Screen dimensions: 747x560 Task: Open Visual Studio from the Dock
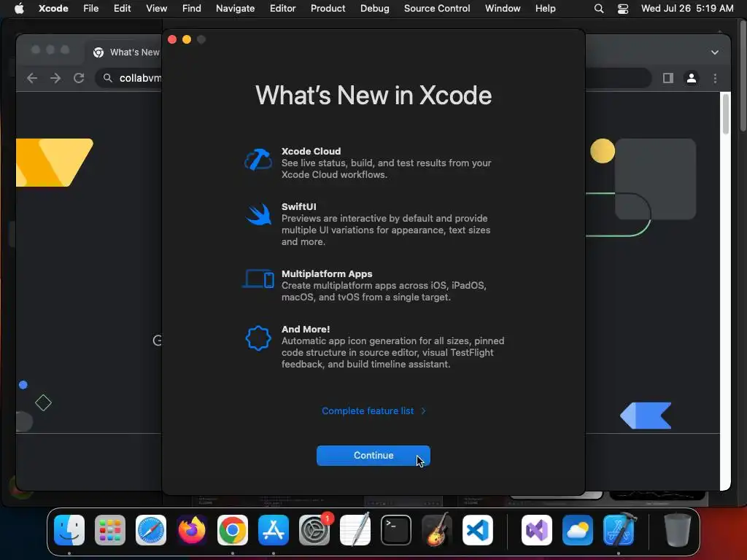point(537,530)
